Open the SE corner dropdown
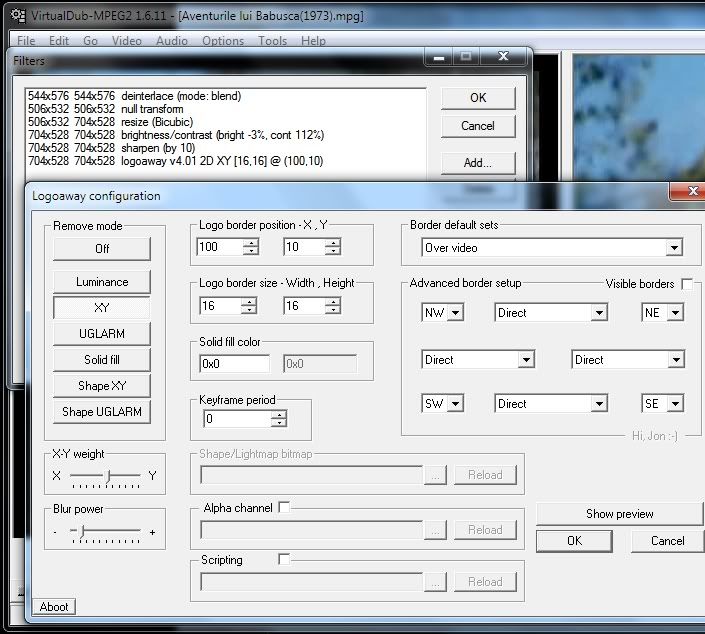This screenshot has width=705, height=634. 675,404
